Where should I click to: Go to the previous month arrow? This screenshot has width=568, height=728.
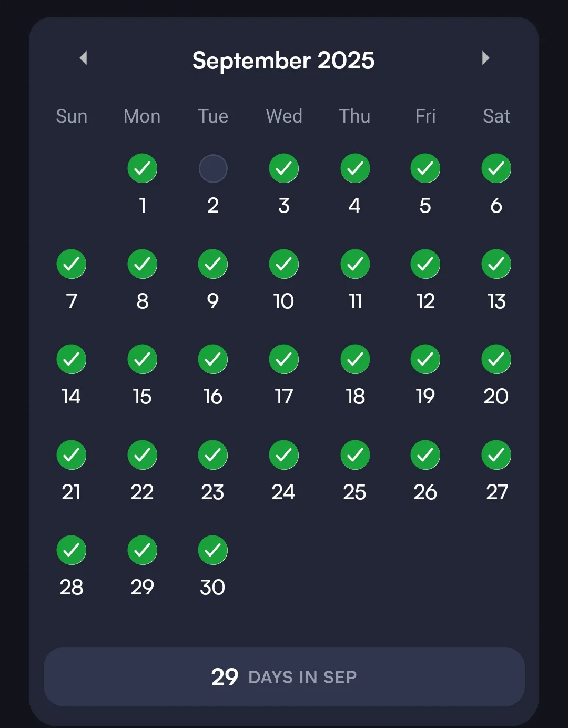[x=83, y=58]
